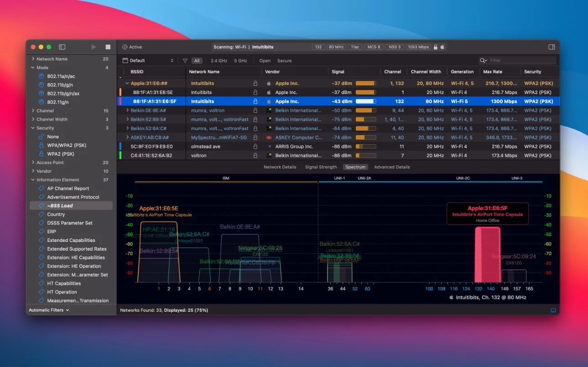
Task: Stop scanning with the stop button
Action: (x=108, y=47)
